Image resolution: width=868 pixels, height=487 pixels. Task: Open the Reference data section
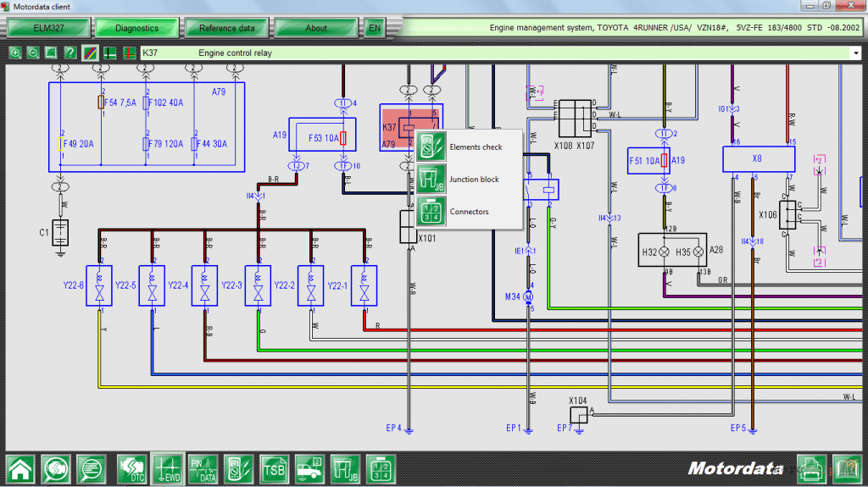click(x=227, y=28)
